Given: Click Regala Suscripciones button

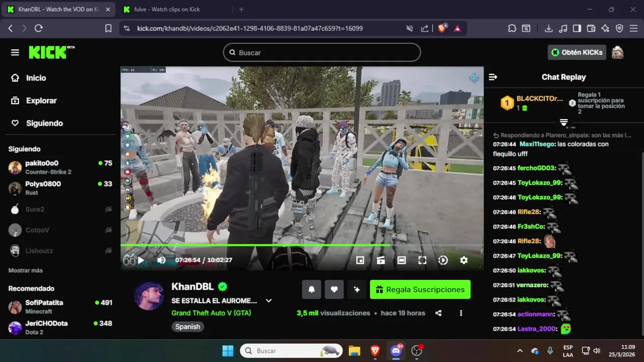Looking at the screenshot, I should click(420, 290).
